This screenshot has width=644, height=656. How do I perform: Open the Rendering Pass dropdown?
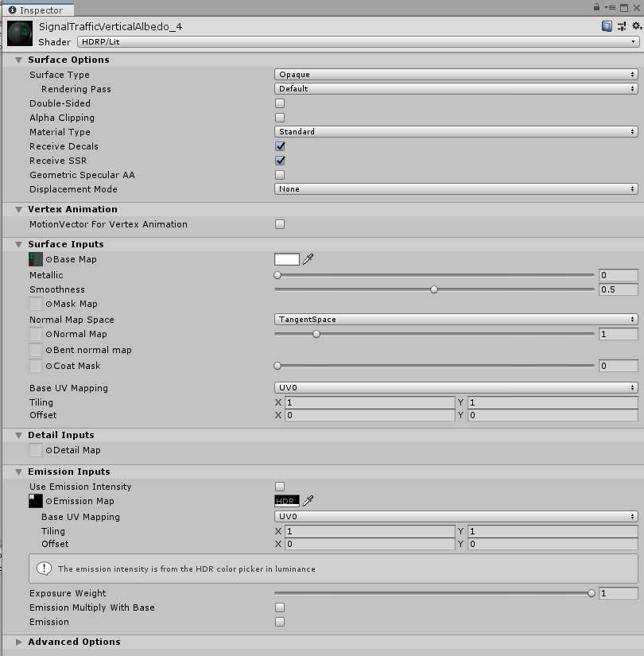456,89
